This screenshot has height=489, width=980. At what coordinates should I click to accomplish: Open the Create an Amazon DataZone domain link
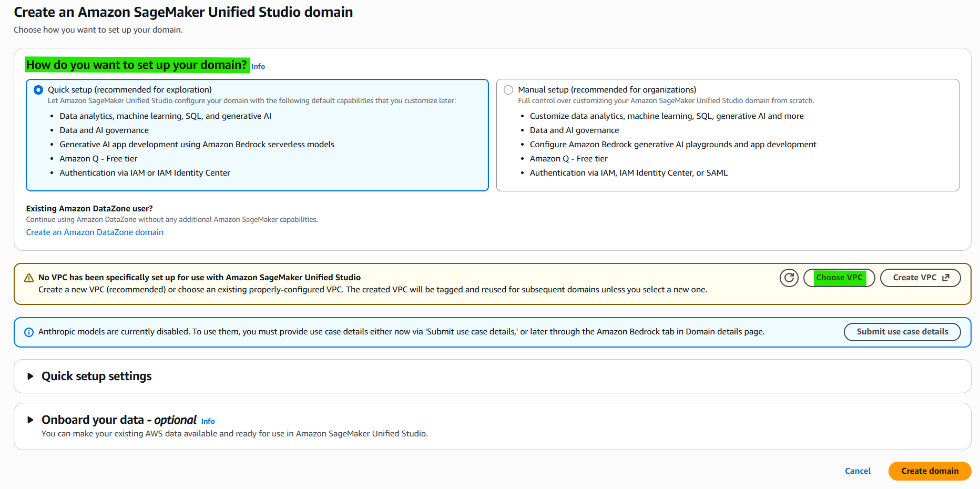pos(95,232)
